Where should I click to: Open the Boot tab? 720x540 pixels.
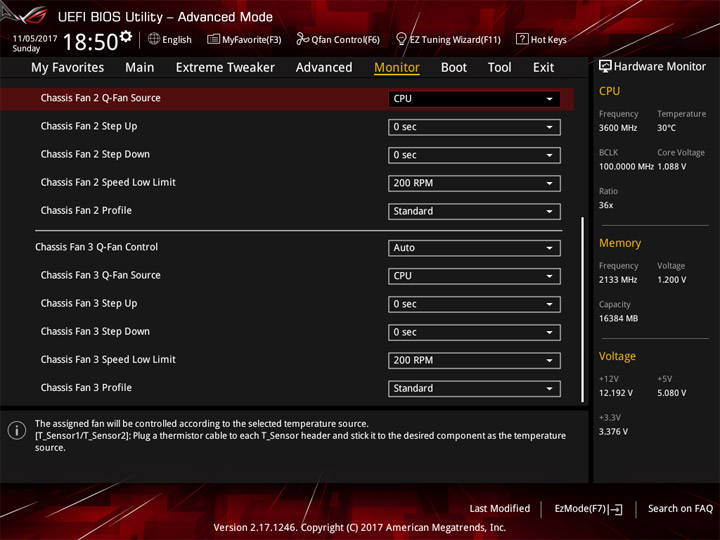454,68
